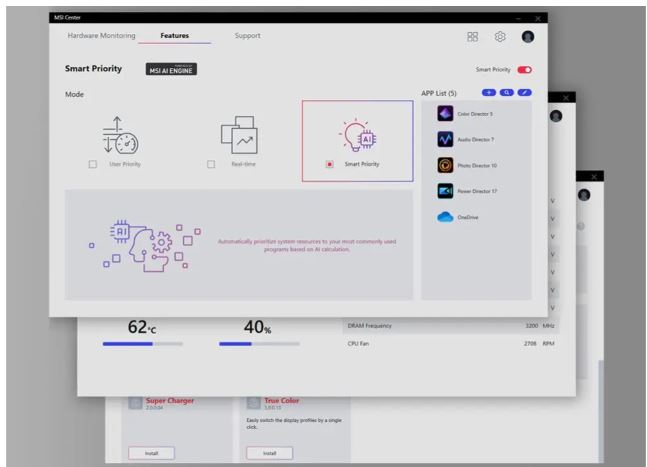Screen dimensions: 647x467
Task: Click the "APP List (5)" heading
Action: 439,93
